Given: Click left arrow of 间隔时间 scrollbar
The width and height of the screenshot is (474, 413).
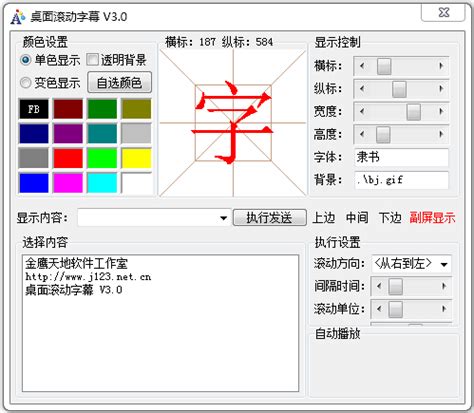Looking at the screenshot, I should click(x=379, y=286).
